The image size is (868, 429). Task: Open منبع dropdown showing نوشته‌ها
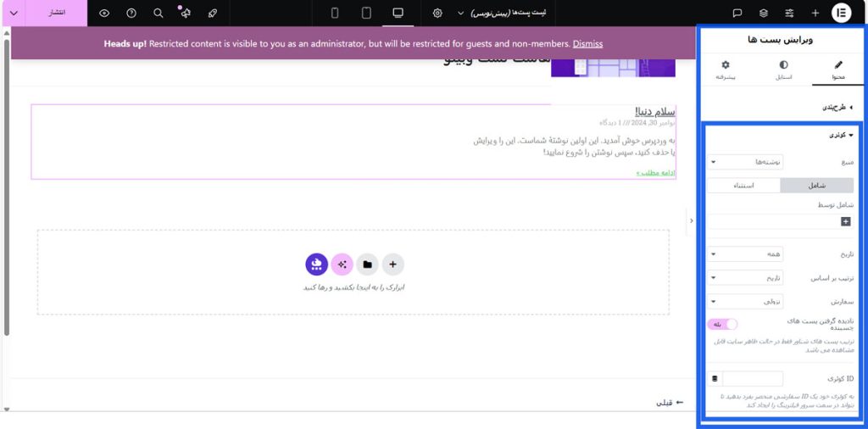tap(745, 162)
